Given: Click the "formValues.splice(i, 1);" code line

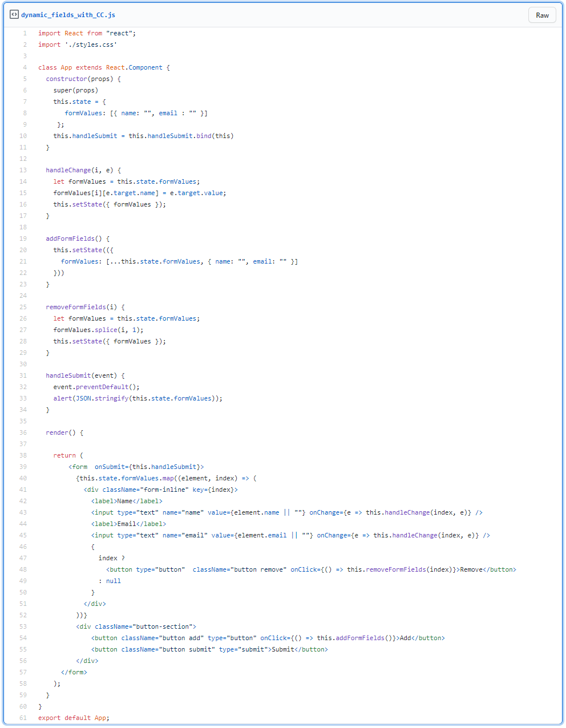Looking at the screenshot, I should coord(98,330).
